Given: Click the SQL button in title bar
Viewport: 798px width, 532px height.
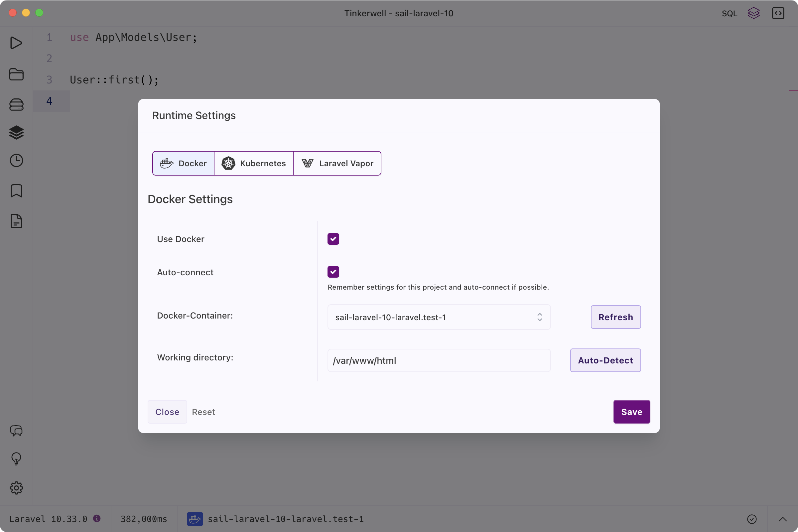Looking at the screenshot, I should coord(729,13).
